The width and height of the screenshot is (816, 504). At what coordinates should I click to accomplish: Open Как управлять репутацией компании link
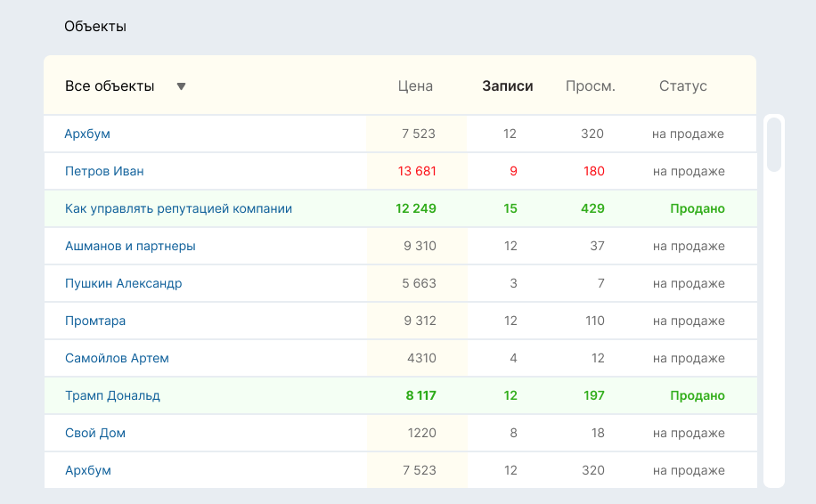point(178,208)
